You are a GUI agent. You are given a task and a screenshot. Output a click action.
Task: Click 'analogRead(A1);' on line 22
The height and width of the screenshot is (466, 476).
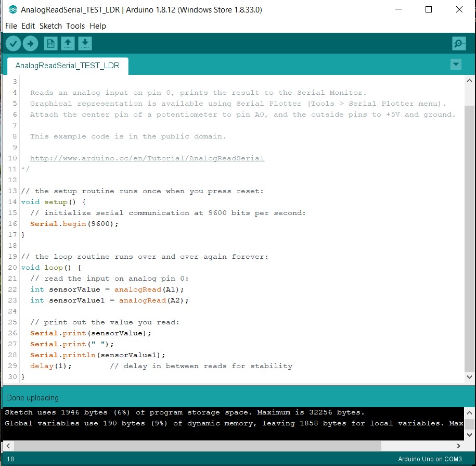click(x=149, y=289)
